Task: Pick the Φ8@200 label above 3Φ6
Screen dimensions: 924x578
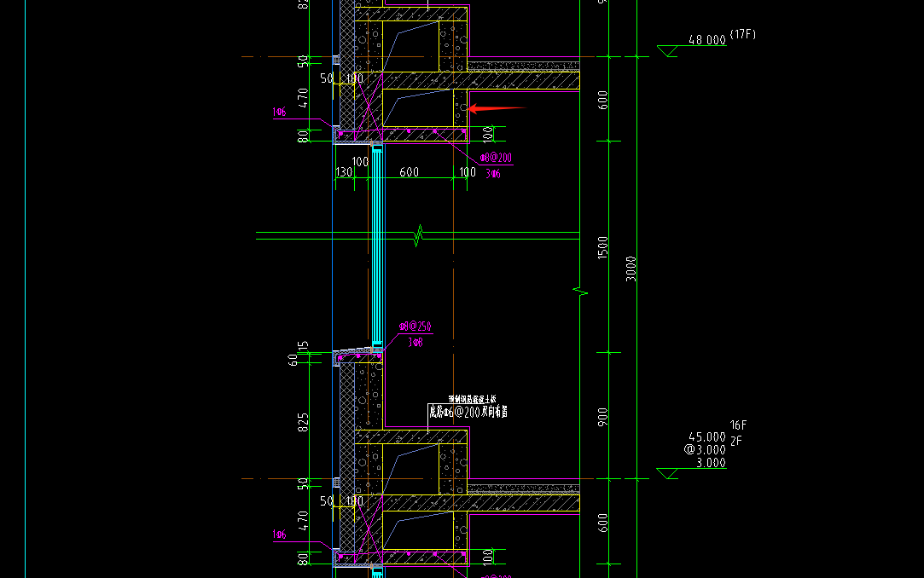Action: click(x=496, y=158)
